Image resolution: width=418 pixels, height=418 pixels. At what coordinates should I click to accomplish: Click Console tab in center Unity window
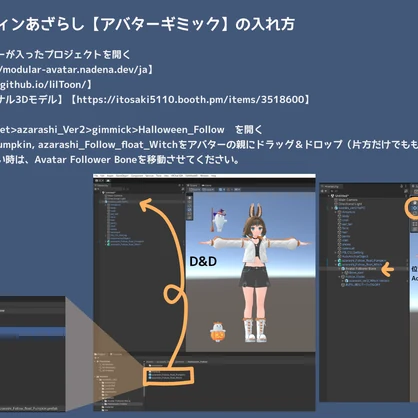tap(116, 354)
